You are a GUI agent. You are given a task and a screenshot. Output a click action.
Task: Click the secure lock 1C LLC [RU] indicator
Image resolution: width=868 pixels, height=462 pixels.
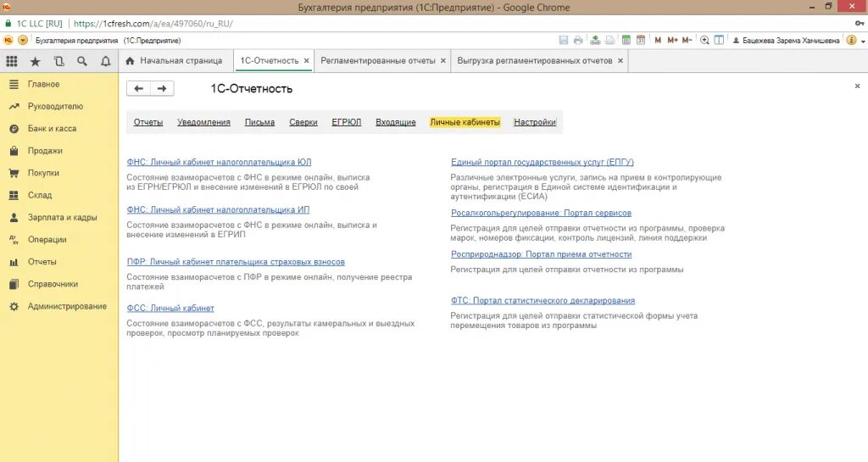[33, 24]
